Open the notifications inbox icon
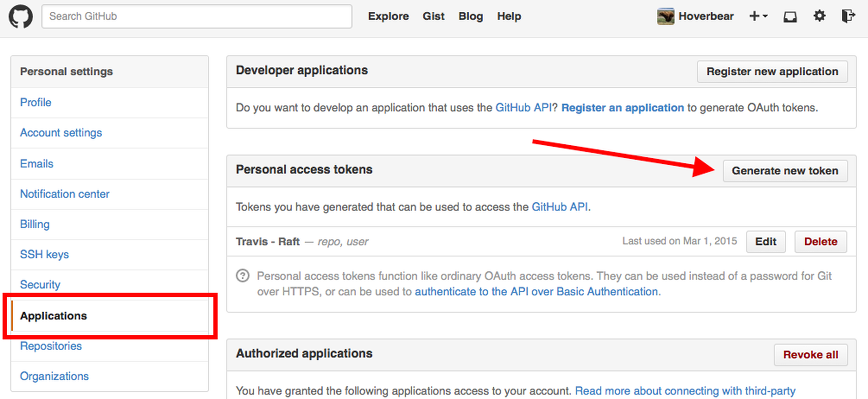Viewport: 868px width, 399px height. [790, 17]
